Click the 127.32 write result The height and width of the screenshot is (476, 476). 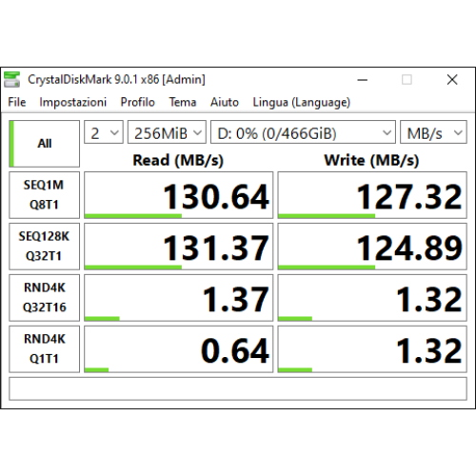(x=372, y=195)
